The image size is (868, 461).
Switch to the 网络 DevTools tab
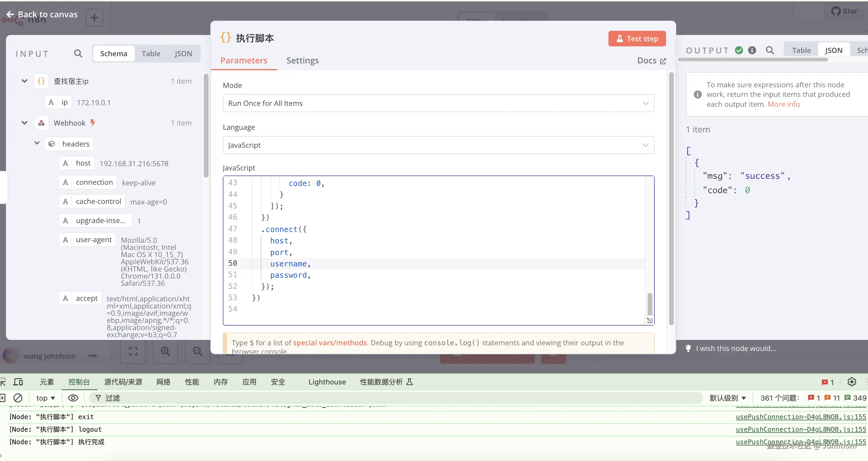[x=163, y=382]
